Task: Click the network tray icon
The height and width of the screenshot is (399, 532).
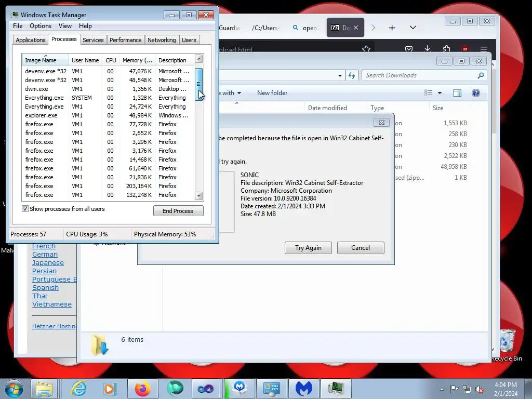Action: [467, 390]
